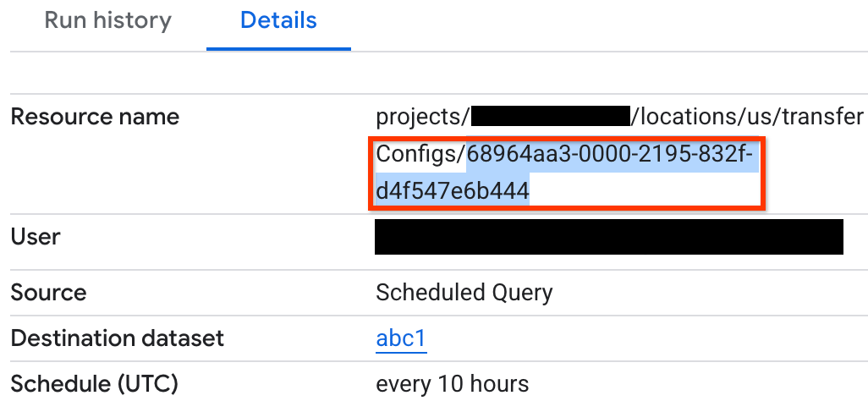Switch to the Run history tab
This screenshot has width=868, height=401.
pos(107,20)
